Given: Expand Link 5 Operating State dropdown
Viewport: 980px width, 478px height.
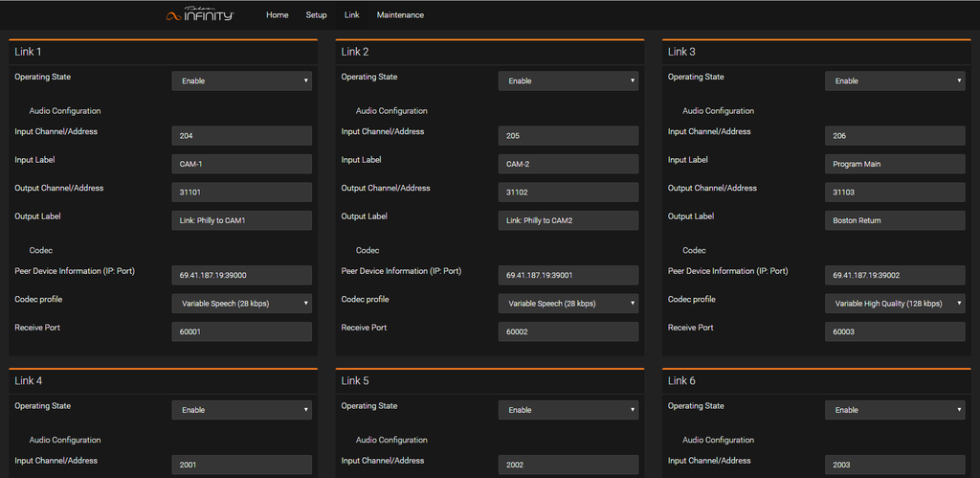Looking at the screenshot, I should 568,410.
